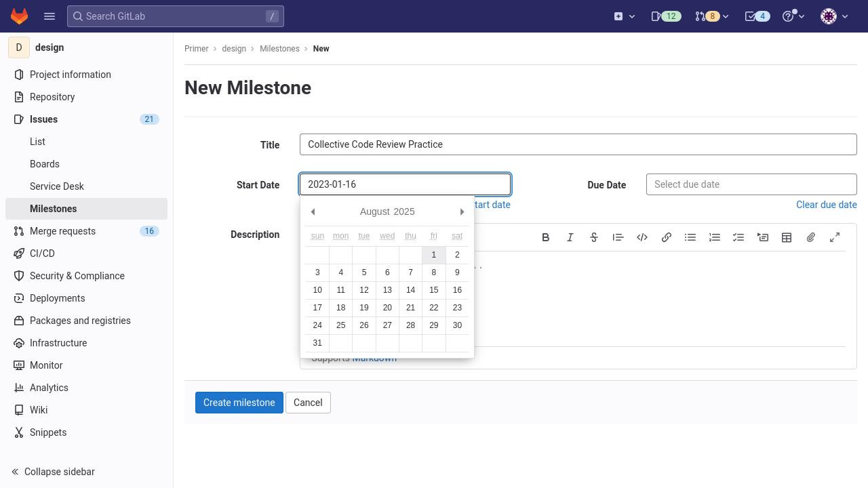868x488 pixels.
Task: Open Project information in sidebar
Action: tap(86, 75)
